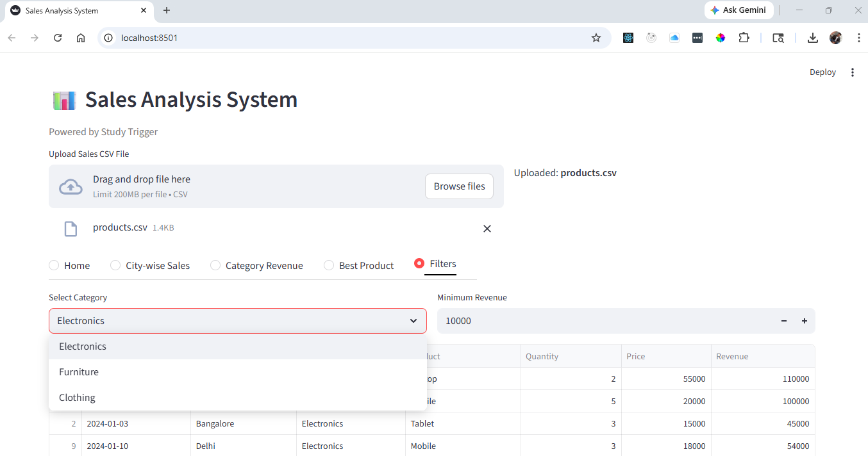Select the Best Product radio option
Viewport: 868px width, 456px height.
pyautogui.click(x=329, y=265)
